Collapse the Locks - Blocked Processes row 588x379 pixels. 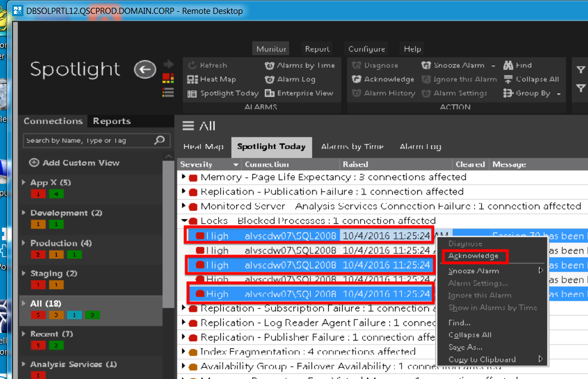184,221
